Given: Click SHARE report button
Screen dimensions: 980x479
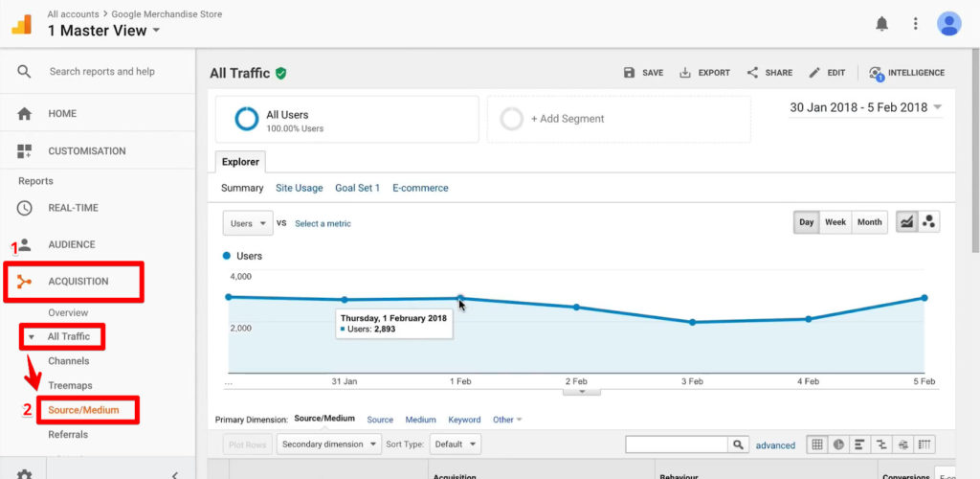Looking at the screenshot, I should 769,73.
